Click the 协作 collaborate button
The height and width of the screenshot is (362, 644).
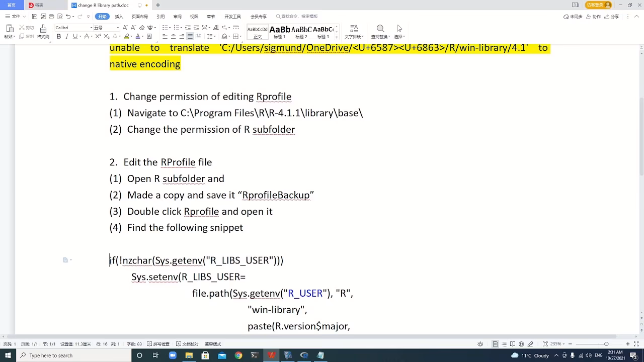tap(595, 16)
